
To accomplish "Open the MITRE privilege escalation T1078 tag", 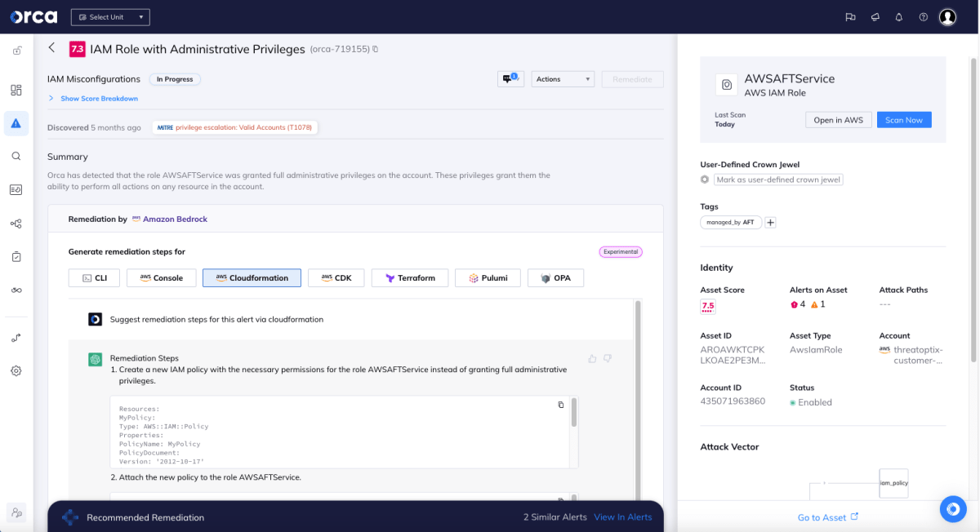I will point(234,127).
